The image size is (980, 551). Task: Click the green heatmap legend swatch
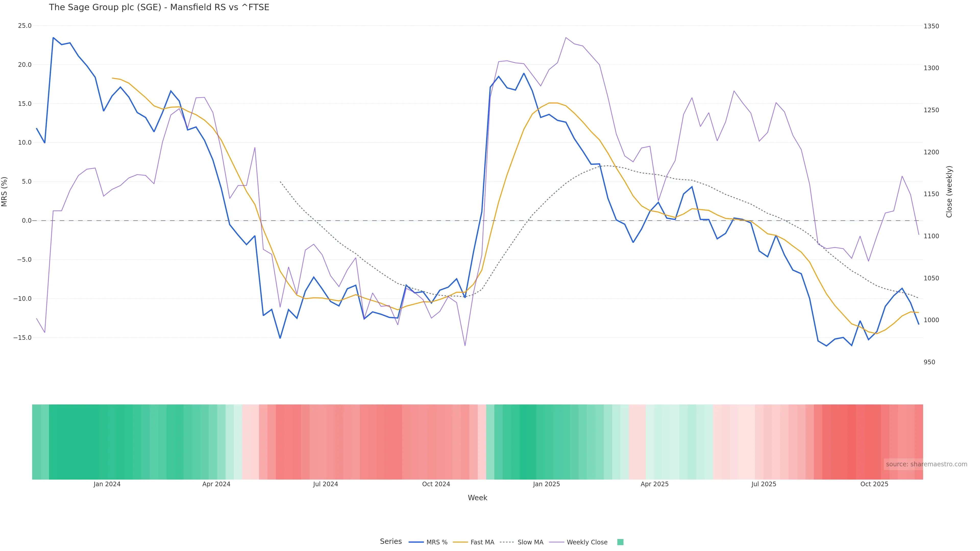pyautogui.click(x=620, y=542)
